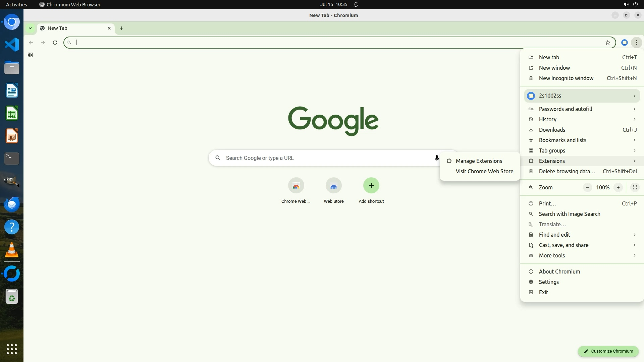Toggle the tab search dropdown arrow
The height and width of the screenshot is (362, 644).
[x=30, y=28]
